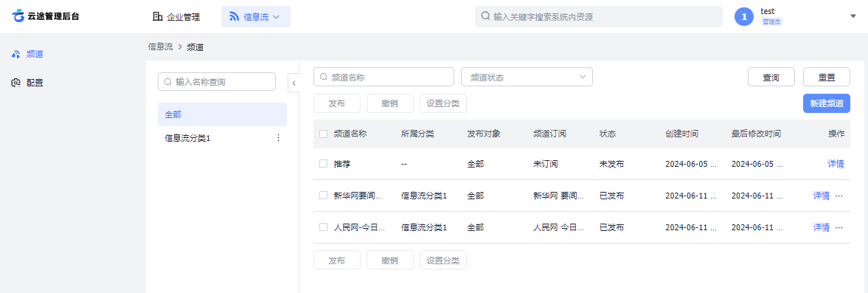868x293 pixels.
Task: Click the test username
Action: [767, 11]
